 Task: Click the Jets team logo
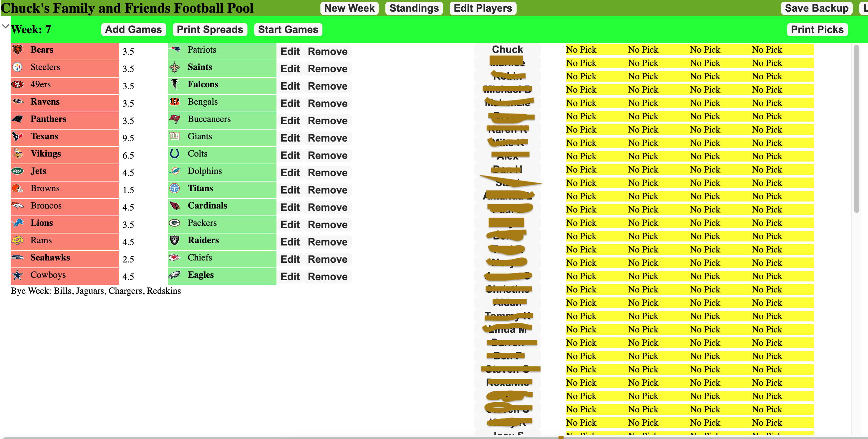tap(18, 171)
